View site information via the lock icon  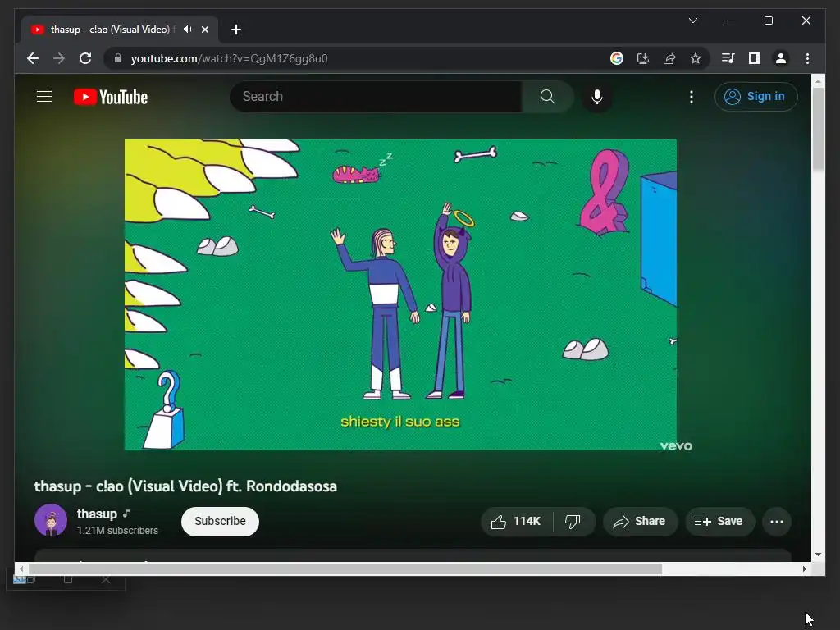click(x=118, y=58)
